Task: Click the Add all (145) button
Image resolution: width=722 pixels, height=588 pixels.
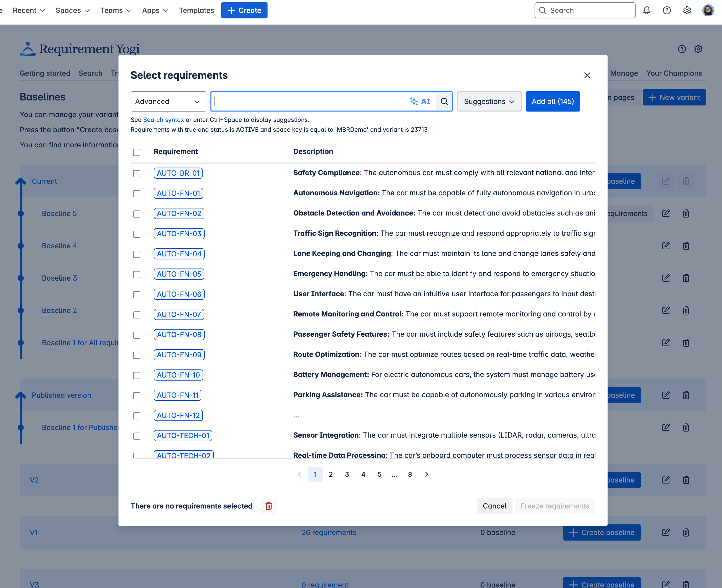Action: 552,101
